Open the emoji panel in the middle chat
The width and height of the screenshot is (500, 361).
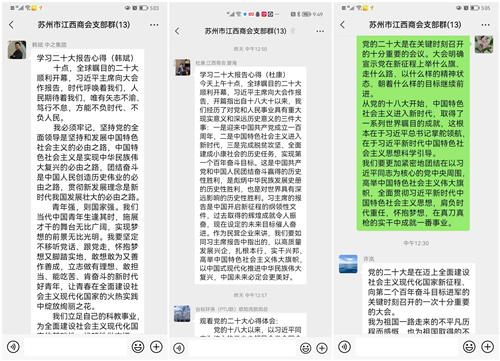click(305, 348)
